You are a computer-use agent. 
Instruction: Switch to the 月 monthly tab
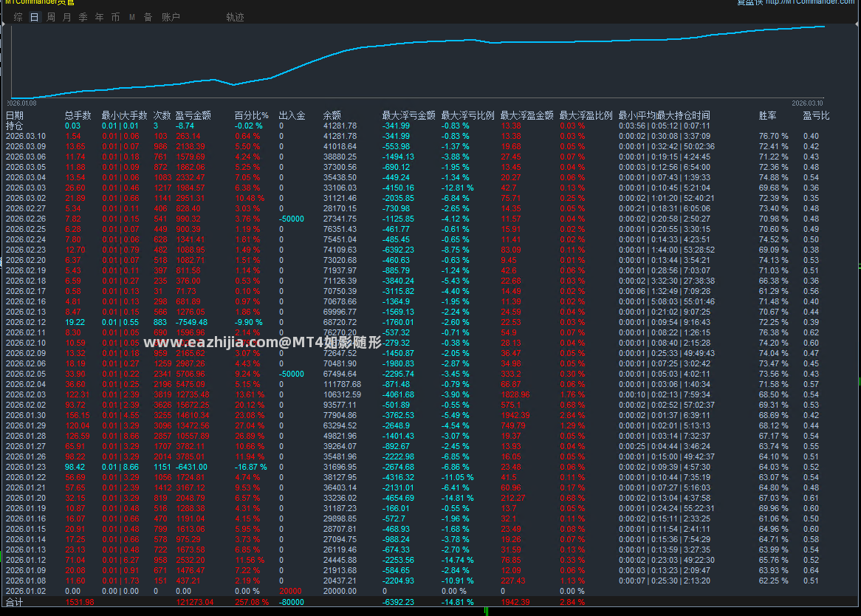(67, 18)
